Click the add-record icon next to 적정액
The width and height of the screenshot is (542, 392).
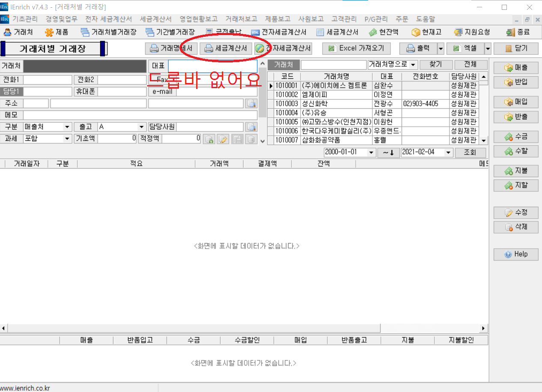208,139
